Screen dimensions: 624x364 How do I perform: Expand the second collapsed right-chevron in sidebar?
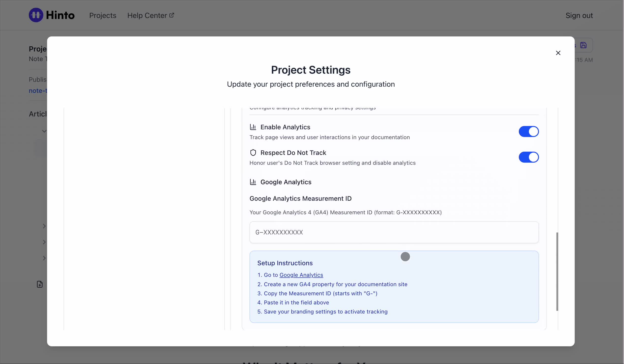(44, 242)
